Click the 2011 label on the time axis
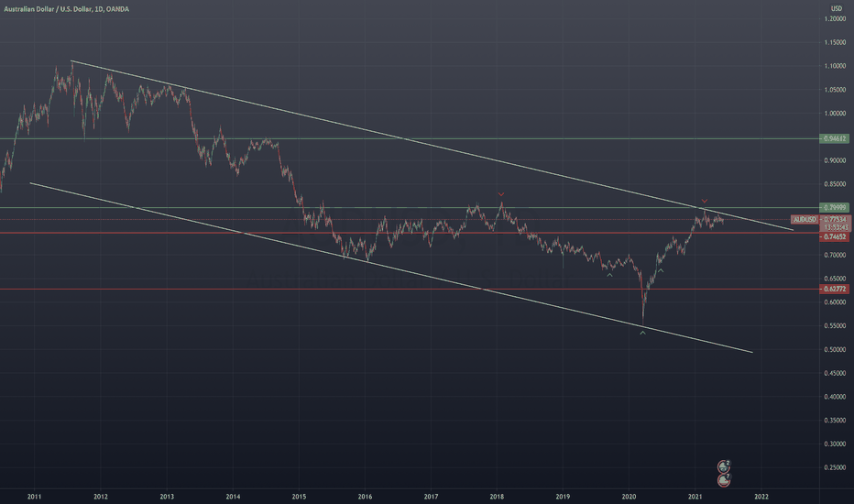The width and height of the screenshot is (854, 504). click(34, 497)
